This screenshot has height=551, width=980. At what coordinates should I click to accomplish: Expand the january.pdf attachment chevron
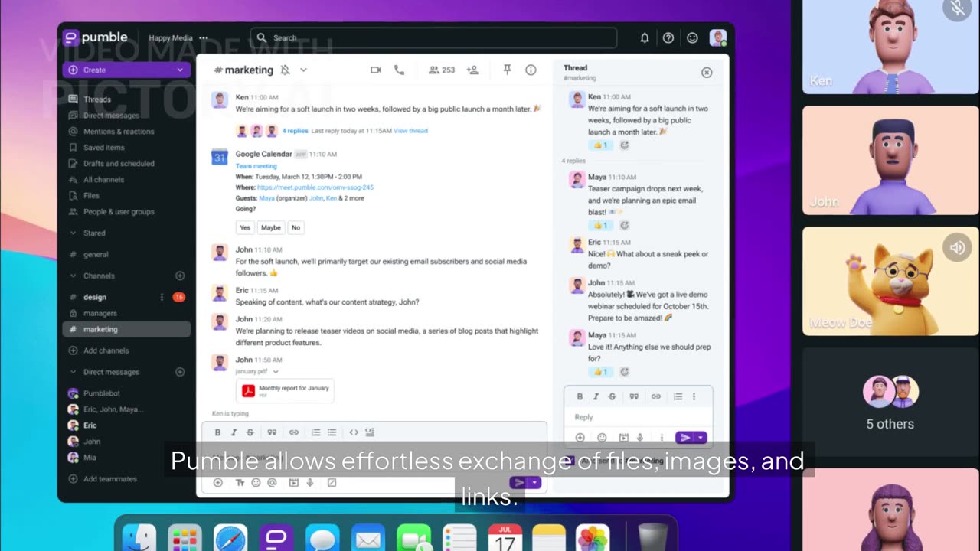276,372
